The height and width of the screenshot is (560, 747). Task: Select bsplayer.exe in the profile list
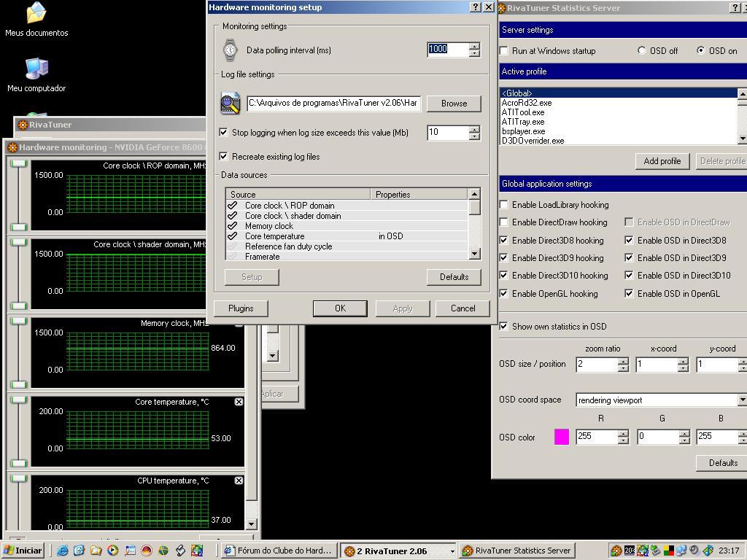(x=619, y=131)
